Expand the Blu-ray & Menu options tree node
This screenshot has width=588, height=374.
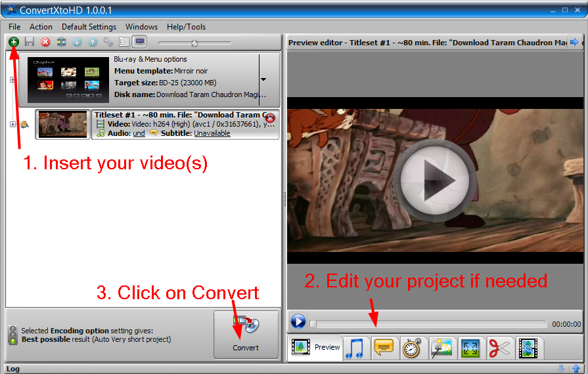12,80
